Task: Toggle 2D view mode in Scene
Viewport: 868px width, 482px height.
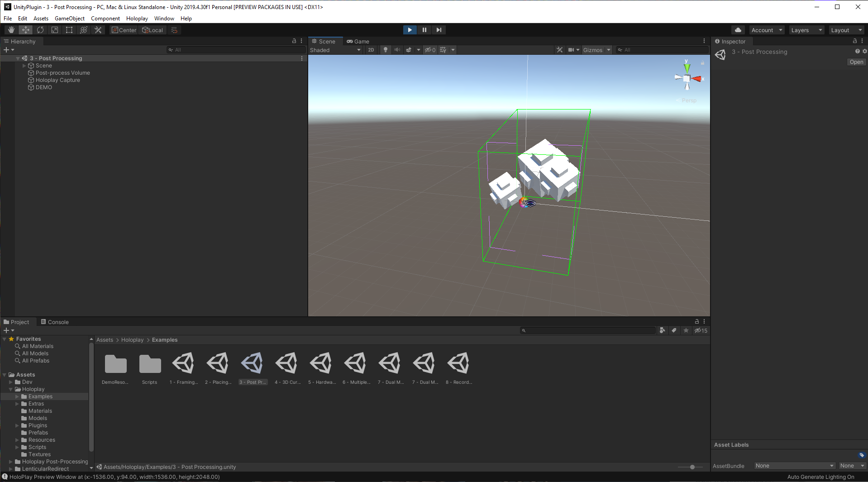Action: coord(371,50)
